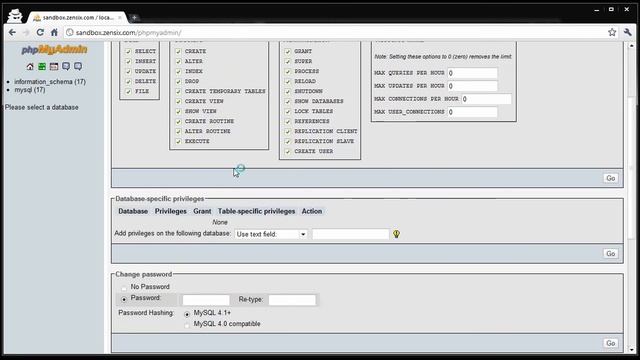Click the MAX QUERIES PER HOUR field
The width and height of the screenshot is (640, 360).
pyautogui.click(x=472, y=73)
